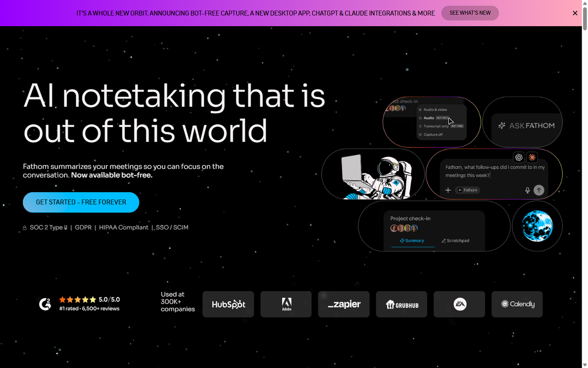Screen dimensions: 588x368
Task: Open the HubSpot logo tile
Action: [x=228, y=304]
